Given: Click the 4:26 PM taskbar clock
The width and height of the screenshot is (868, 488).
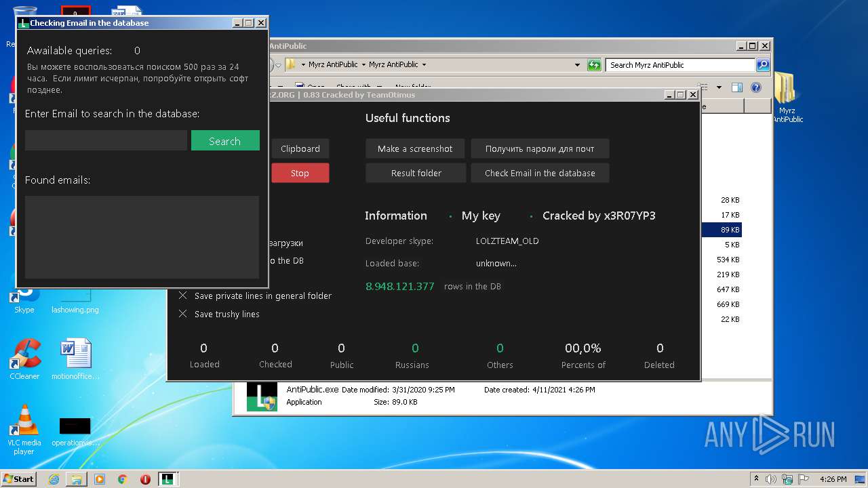Looking at the screenshot, I should 833,479.
